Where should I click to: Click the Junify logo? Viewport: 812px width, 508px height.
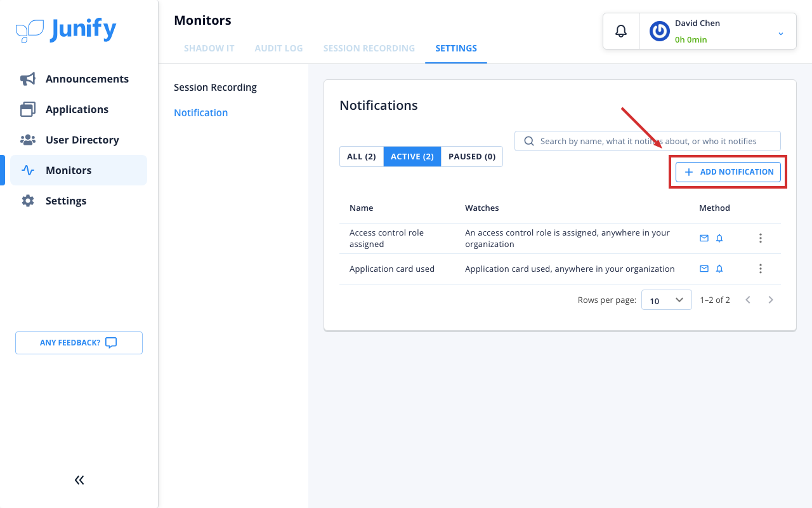[66, 30]
